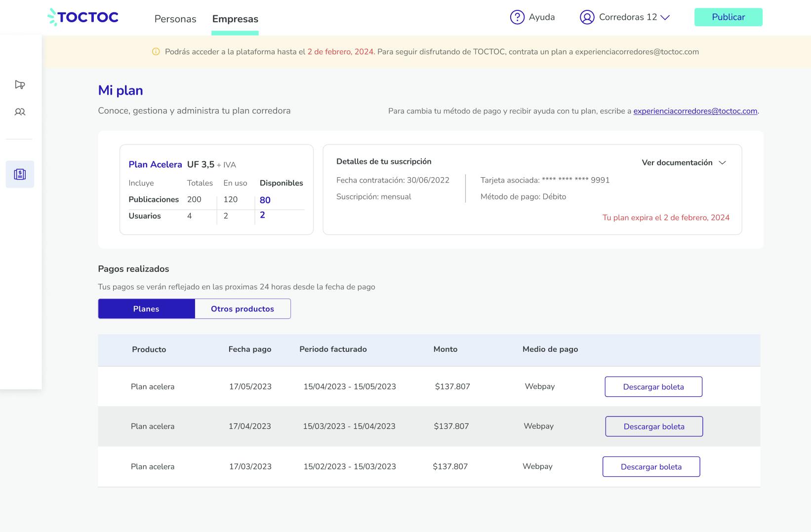Click Plan acelera in the 17/03/2023 row
This screenshot has width=811, height=532.
(153, 466)
